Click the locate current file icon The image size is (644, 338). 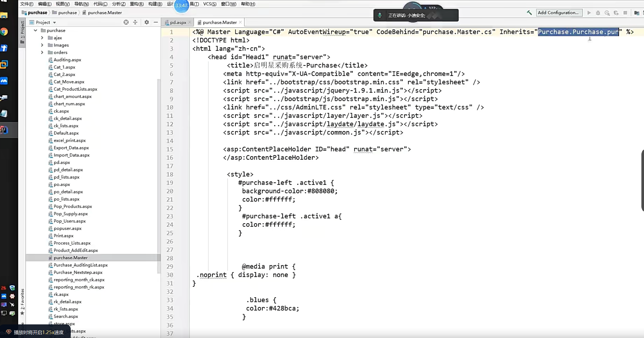pyautogui.click(x=126, y=22)
